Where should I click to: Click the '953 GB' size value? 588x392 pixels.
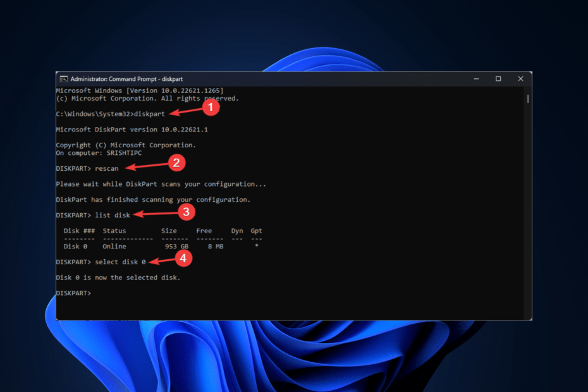tap(176, 247)
